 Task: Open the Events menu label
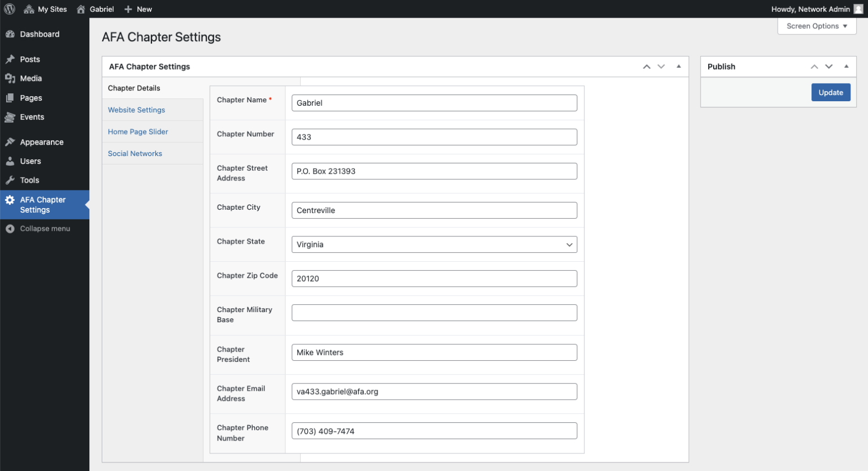pyautogui.click(x=32, y=117)
